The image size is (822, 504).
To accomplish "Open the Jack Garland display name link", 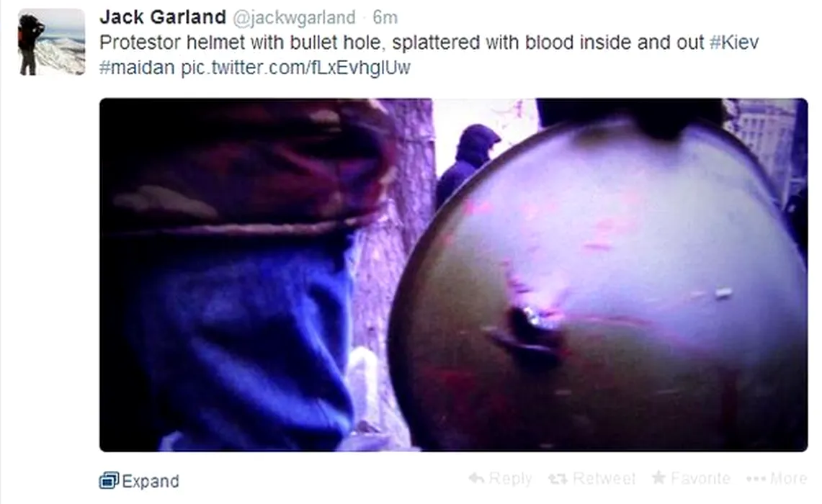I will 163,17.
